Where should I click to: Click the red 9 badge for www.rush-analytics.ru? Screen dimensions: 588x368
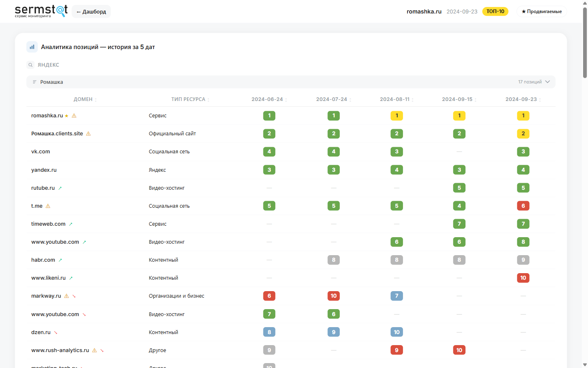coord(396,350)
